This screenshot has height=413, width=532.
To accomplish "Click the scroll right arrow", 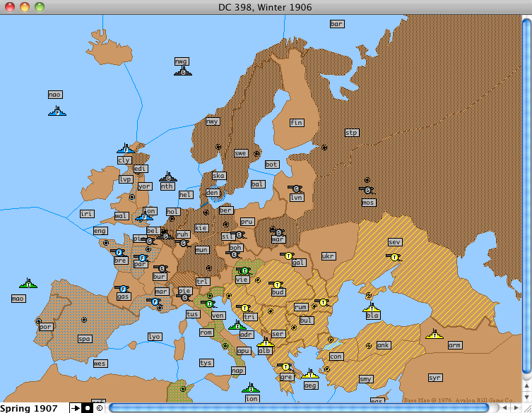I will point(516,408).
